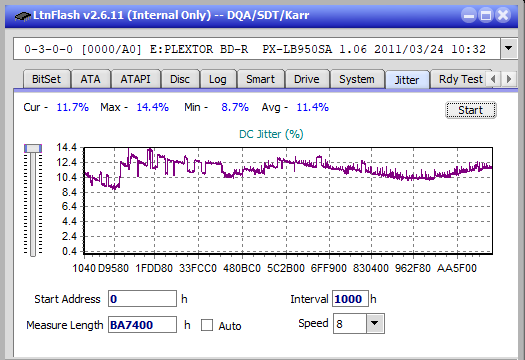Open the Log tab

[x=218, y=79]
